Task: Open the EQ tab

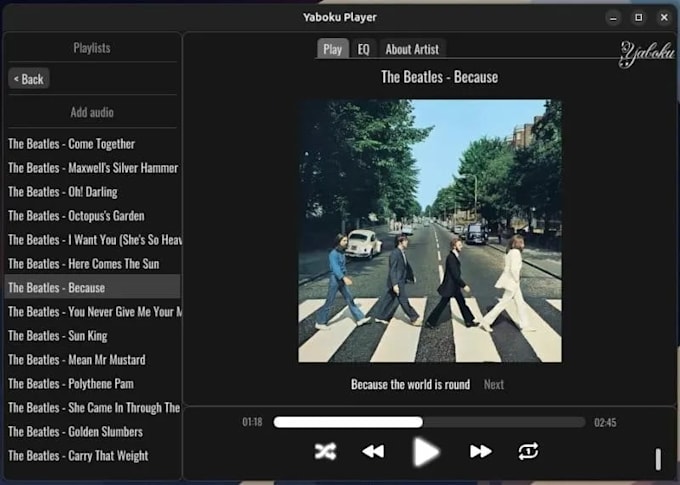Action: pos(363,49)
